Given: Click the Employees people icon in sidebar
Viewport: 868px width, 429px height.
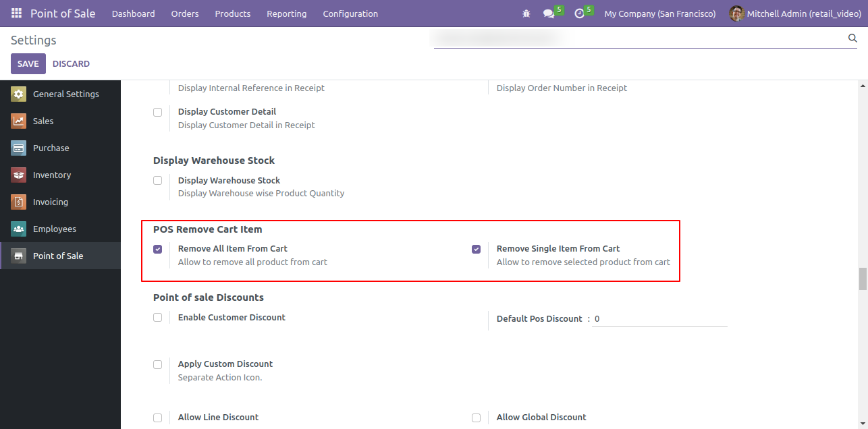Looking at the screenshot, I should (x=19, y=229).
